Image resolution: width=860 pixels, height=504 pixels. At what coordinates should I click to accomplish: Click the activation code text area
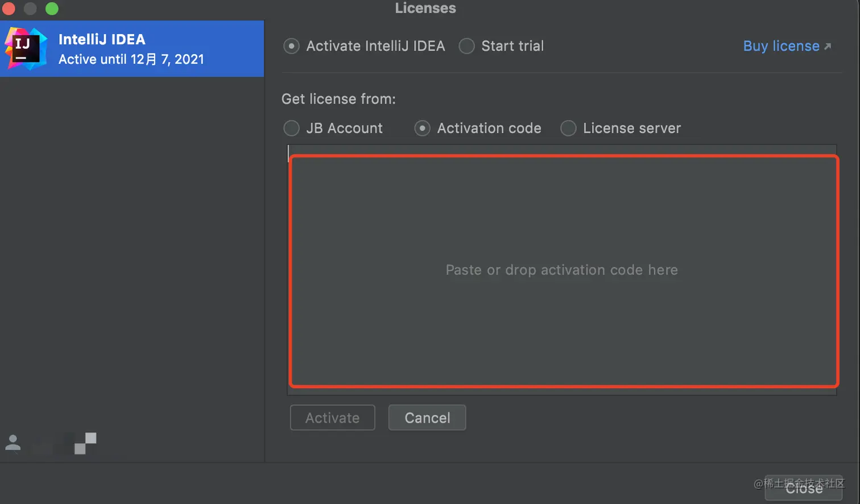[x=562, y=270]
